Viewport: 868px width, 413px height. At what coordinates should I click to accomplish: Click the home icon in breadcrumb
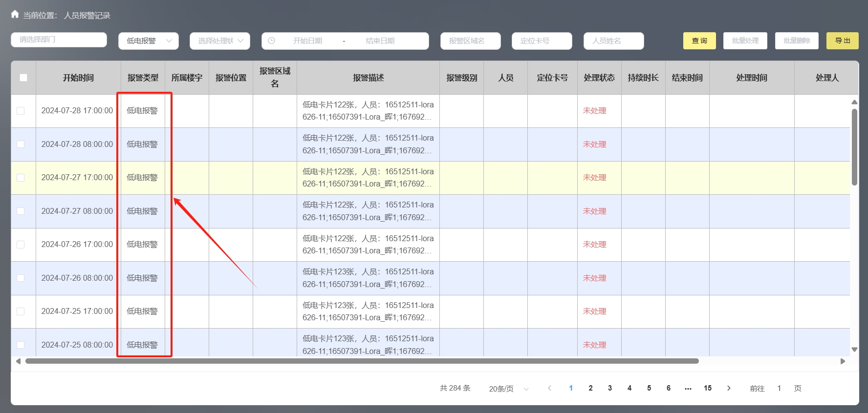[15, 15]
